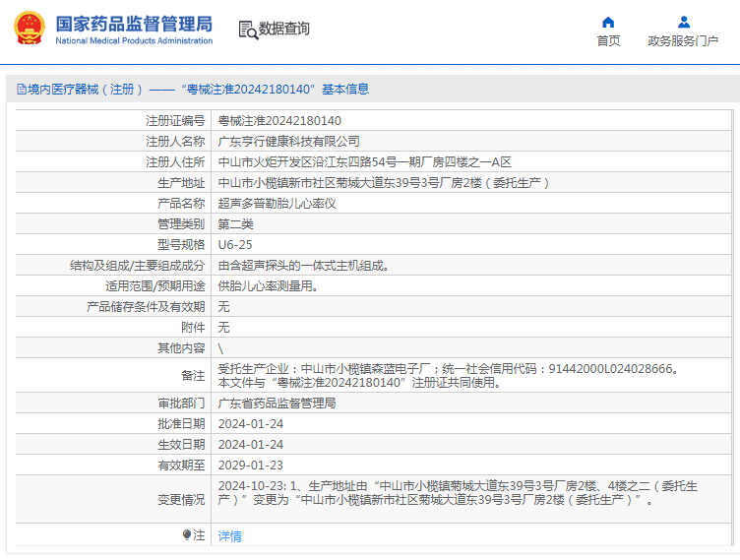Click the 审批部门 label

click(x=181, y=404)
